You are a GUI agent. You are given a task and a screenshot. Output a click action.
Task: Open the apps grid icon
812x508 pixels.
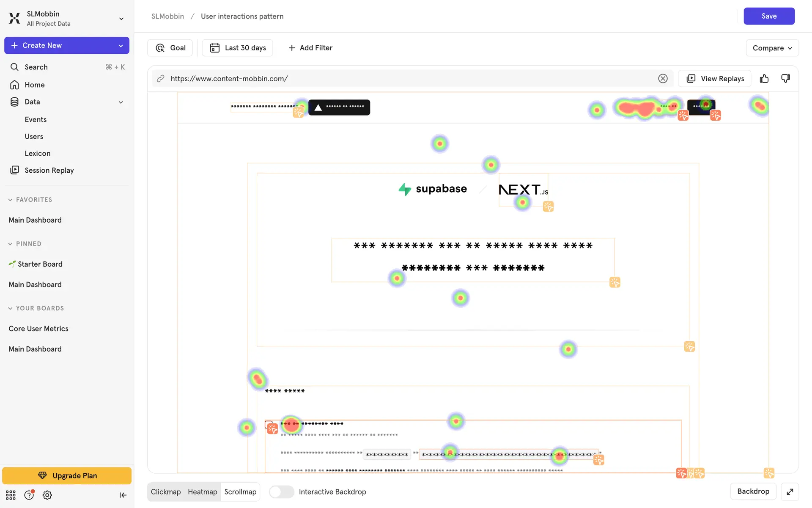pyautogui.click(x=11, y=495)
